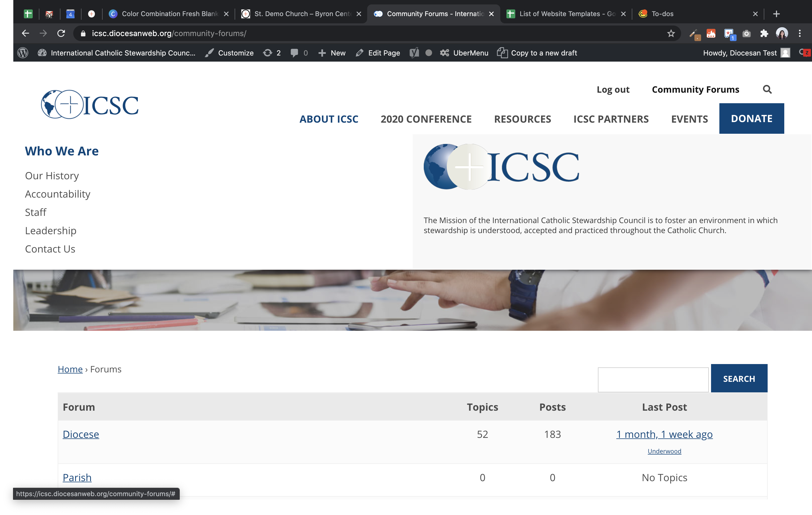Image resolution: width=812 pixels, height=515 pixels.
Task: Open the WordPress logo admin menu
Action: point(22,53)
